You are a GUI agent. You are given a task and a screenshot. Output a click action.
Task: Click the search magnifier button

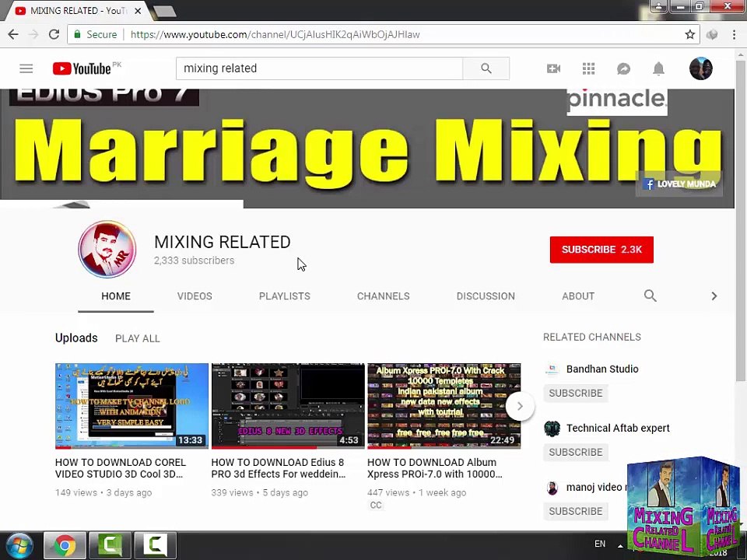pyautogui.click(x=486, y=68)
